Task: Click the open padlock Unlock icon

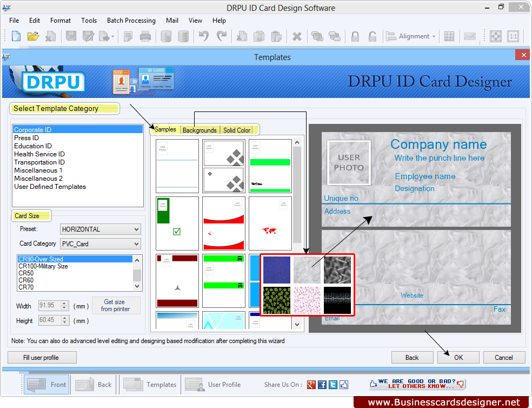Action: (372, 36)
